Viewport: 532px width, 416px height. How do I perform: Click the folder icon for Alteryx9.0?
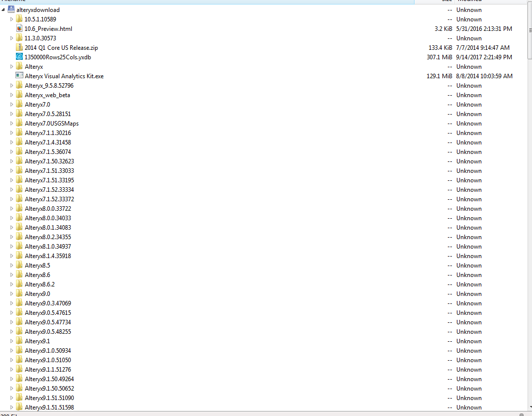19,294
